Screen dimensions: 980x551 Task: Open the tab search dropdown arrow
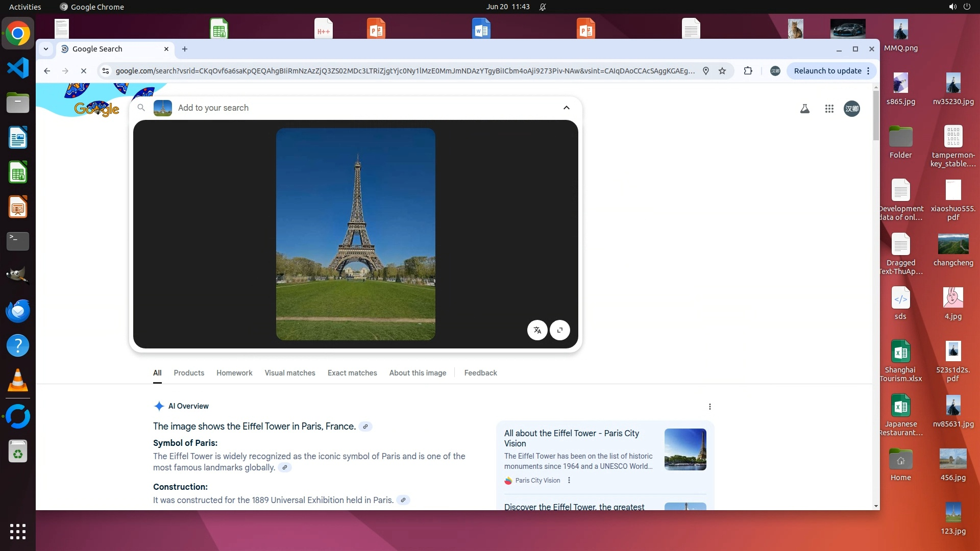(46, 49)
